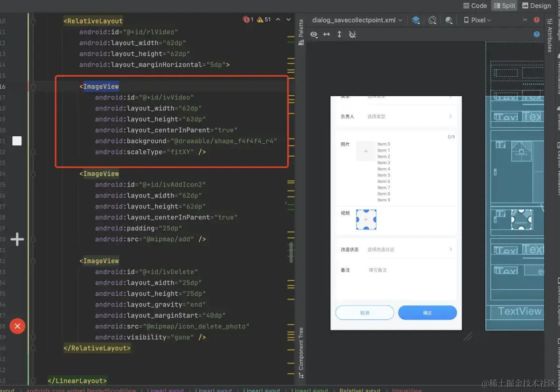The height and width of the screenshot is (392, 560).
Task: Open the design surface layers selector
Action: [416, 20]
